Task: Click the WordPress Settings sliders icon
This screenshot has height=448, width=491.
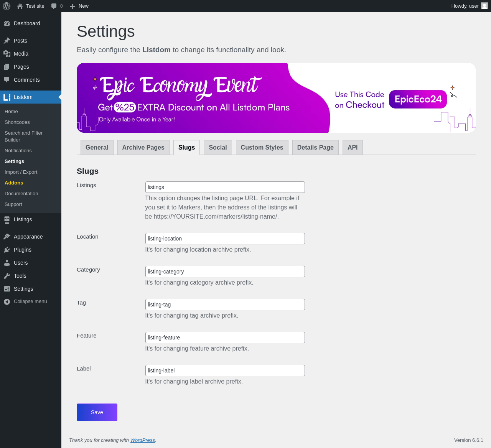Action: 7,289
